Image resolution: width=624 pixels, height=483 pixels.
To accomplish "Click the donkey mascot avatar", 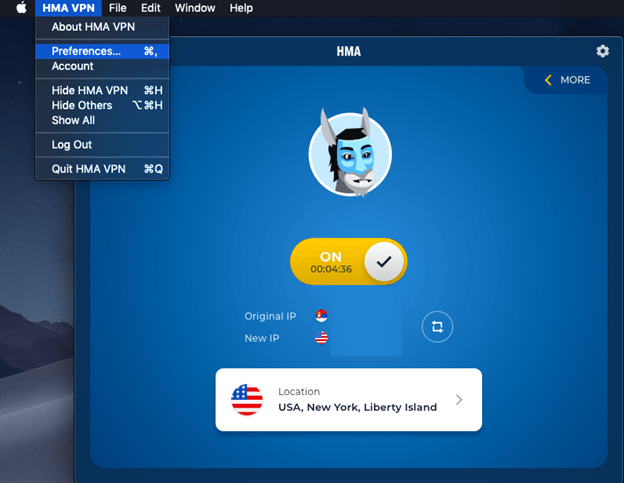I will 350,153.
